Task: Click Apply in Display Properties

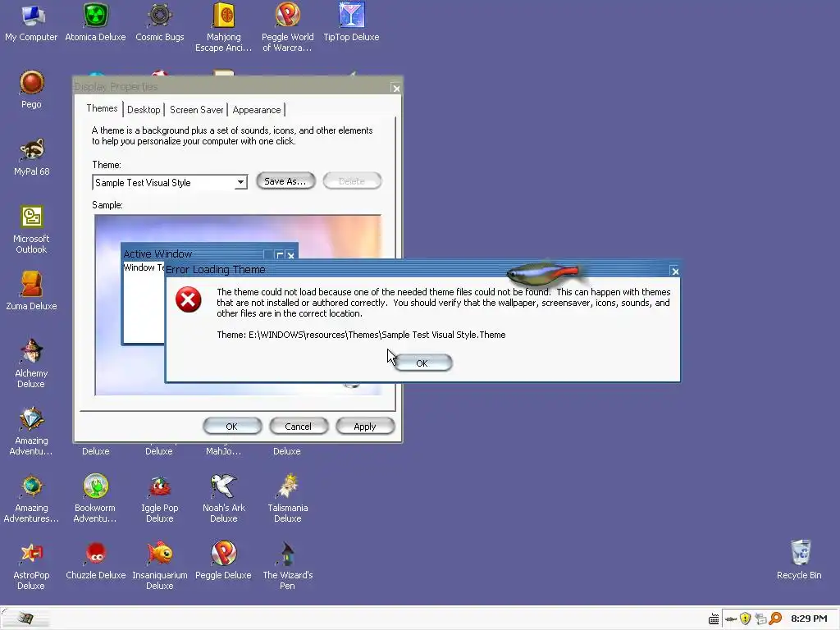Action: [365, 427]
